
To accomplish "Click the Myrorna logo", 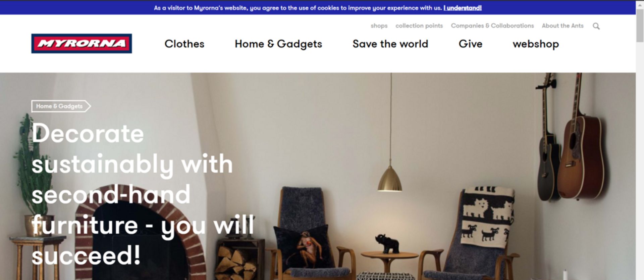I will coord(82,44).
